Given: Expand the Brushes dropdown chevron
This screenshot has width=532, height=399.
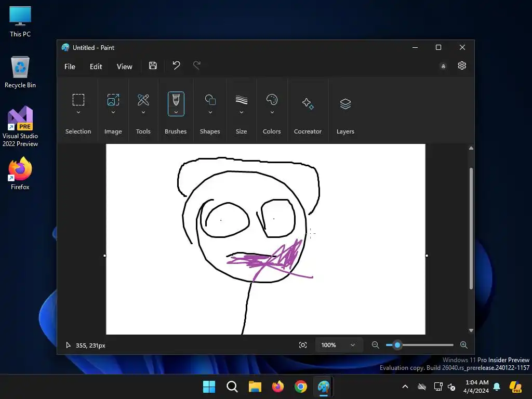Looking at the screenshot, I should 176,112.
